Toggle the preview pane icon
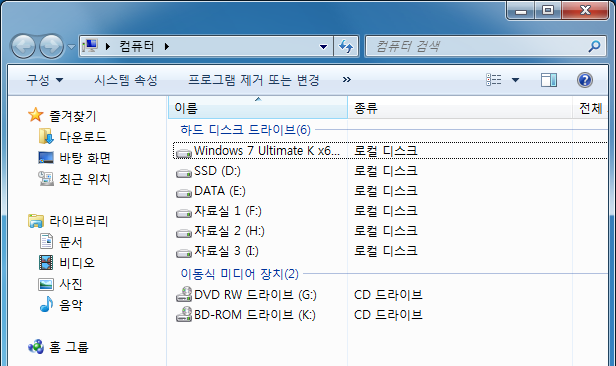Image resolution: width=616 pixels, height=366 pixels. click(x=549, y=80)
